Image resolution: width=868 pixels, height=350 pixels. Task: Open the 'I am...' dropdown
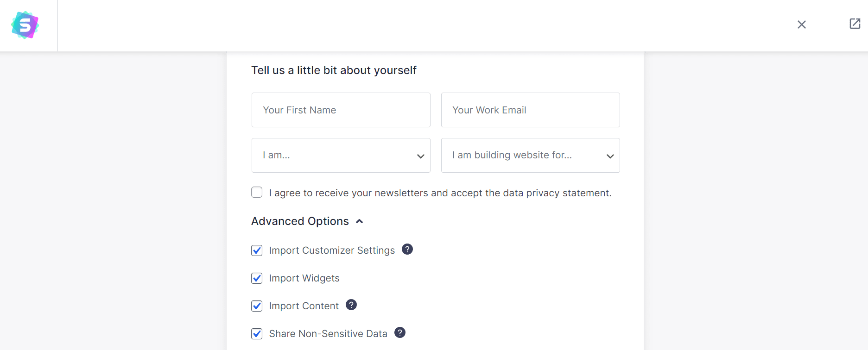coord(341,156)
